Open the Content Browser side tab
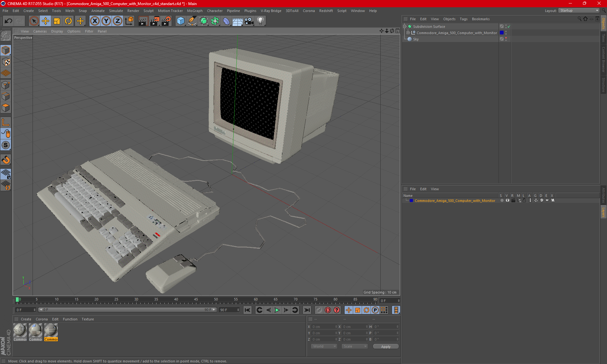 603,59
